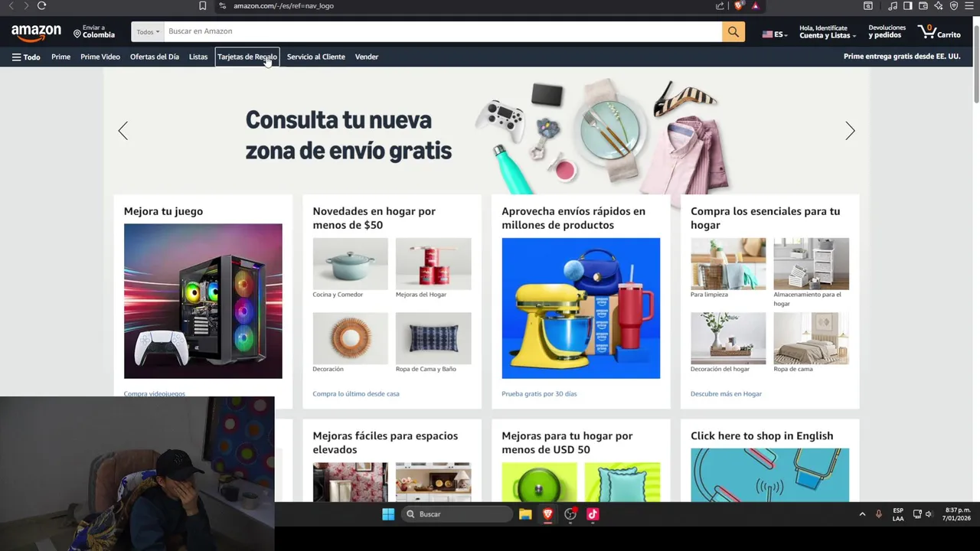Go back with browser back arrow
980x551 pixels.
click(x=11, y=6)
